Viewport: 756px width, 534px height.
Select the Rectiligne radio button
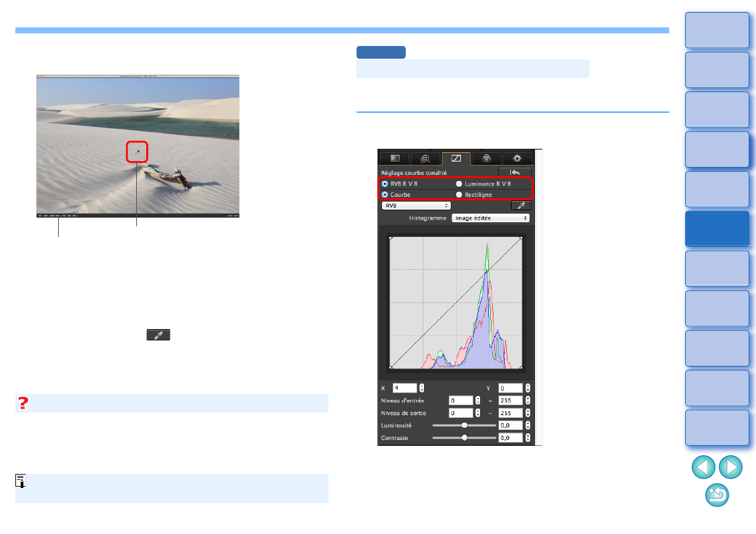point(459,194)
